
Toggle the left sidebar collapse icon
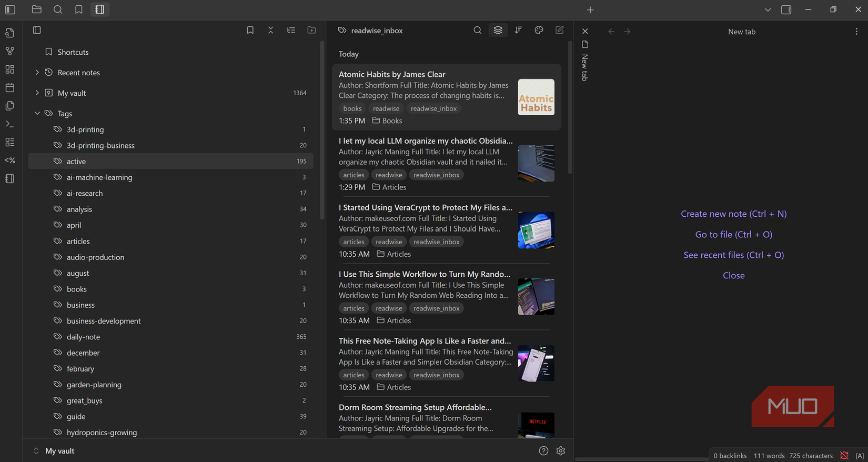[x=10, y=9]
